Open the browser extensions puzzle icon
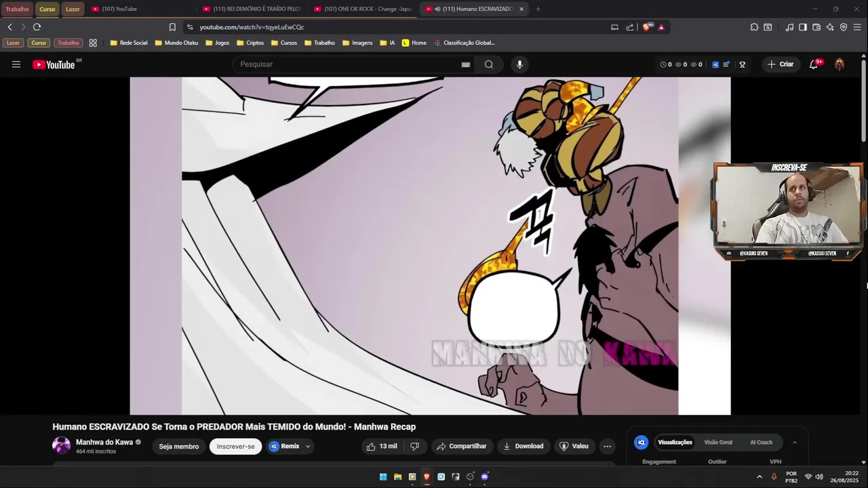Image resolution: width=868 pixels, height=488 pixels. point(754,27)
